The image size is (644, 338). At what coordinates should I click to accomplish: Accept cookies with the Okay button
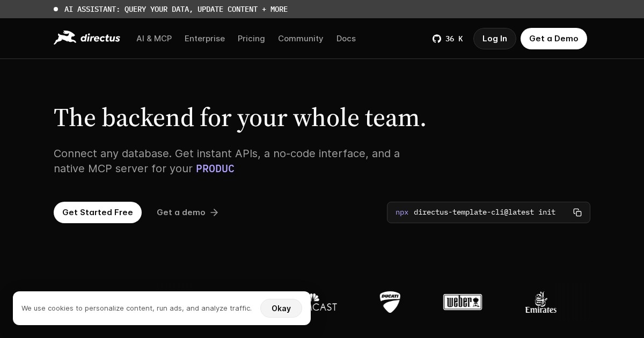(x=281, y=308)
